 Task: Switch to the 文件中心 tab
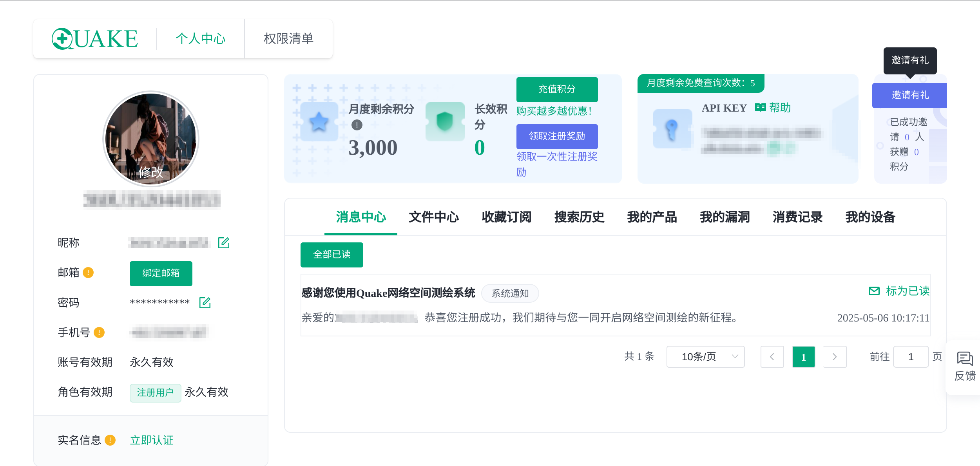pos(433,217)
